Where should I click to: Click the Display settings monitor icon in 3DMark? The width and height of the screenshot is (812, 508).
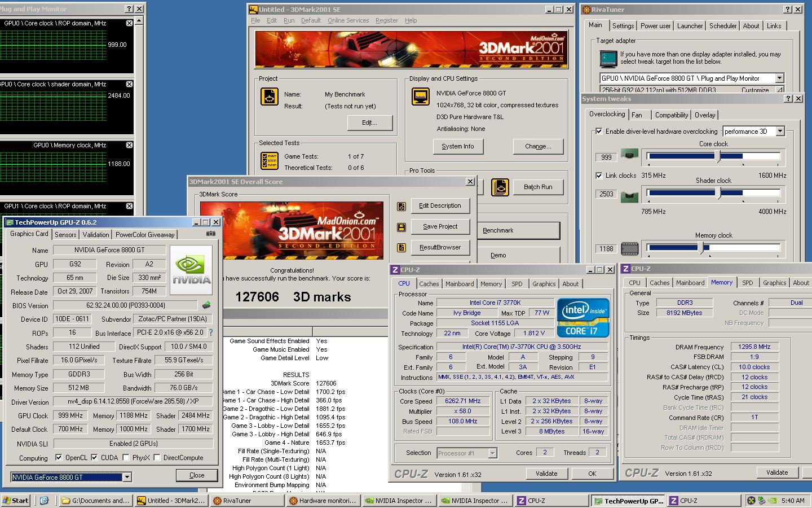pos(421,97)
